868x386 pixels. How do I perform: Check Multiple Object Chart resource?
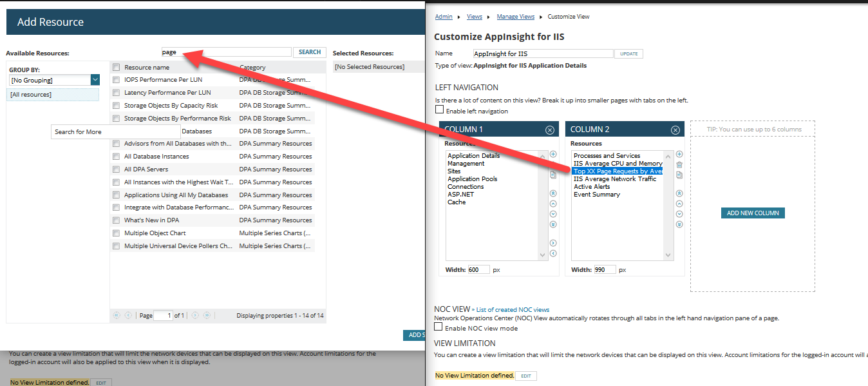point(116,233)
